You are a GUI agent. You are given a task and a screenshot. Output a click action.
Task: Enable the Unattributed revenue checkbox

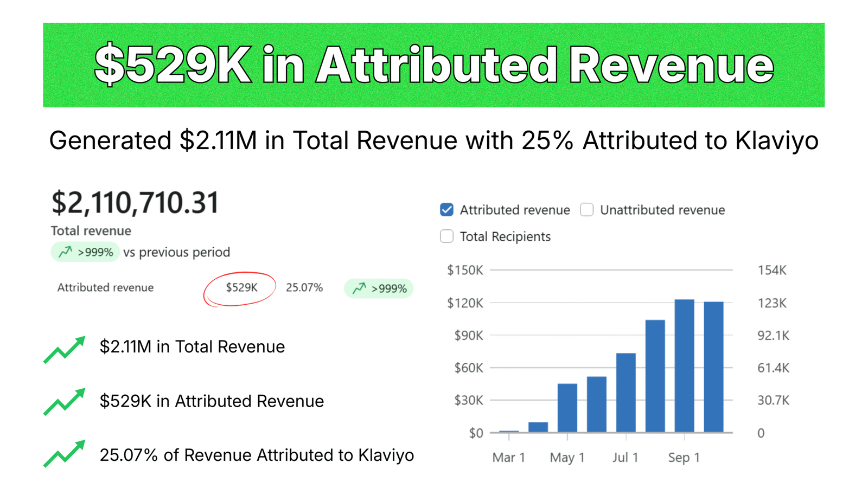coord(586,210)
